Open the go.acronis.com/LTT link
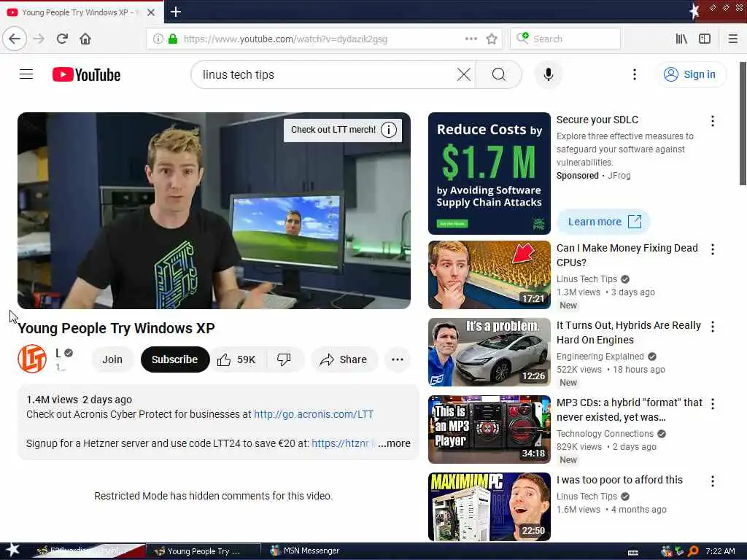Viewport: 747px width, 560px height. point(314,414)
